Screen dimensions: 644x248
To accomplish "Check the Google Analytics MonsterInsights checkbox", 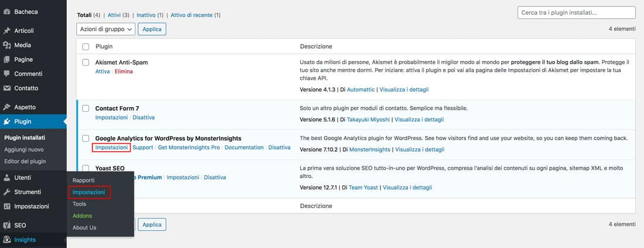I will (85, 138).
